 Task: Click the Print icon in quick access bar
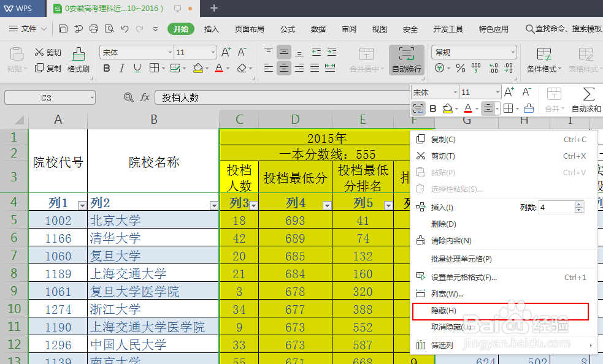pyautogui.click(x=93, y=28)
